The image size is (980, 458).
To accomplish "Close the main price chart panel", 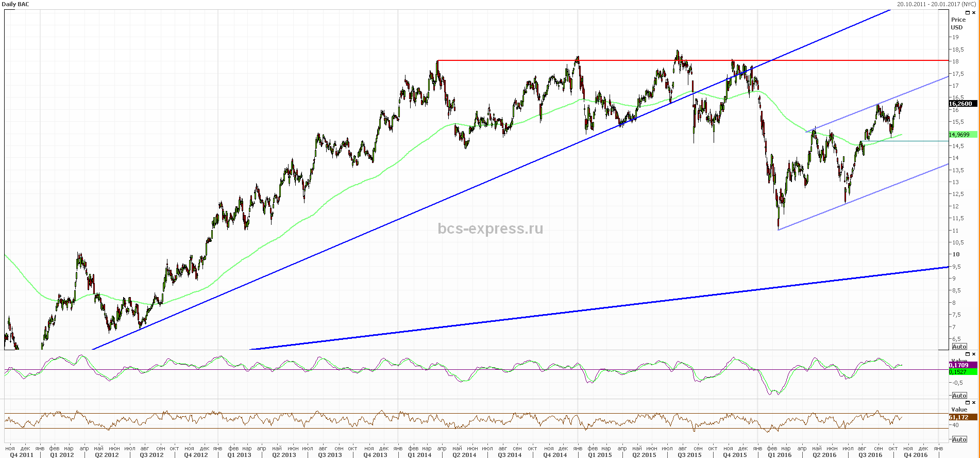I will 973,12.
